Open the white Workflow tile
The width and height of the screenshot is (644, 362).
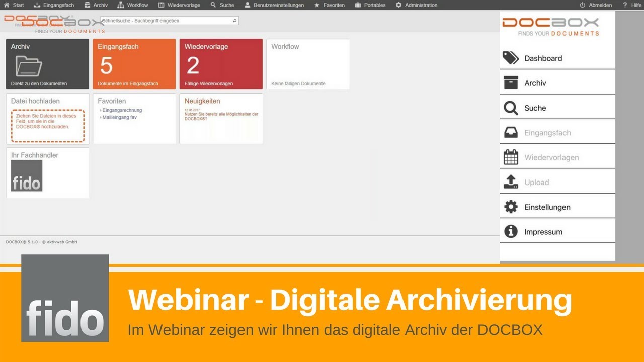pyautogui.click(x=308, y=64)
